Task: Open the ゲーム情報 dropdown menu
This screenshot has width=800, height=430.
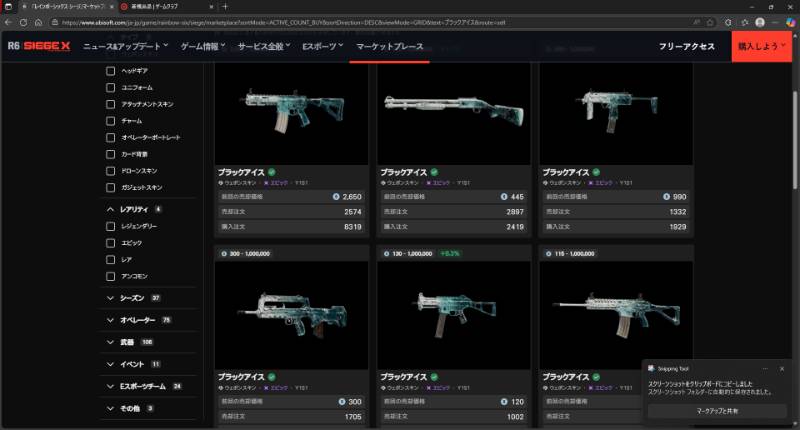Action: [x=203, y=46]
